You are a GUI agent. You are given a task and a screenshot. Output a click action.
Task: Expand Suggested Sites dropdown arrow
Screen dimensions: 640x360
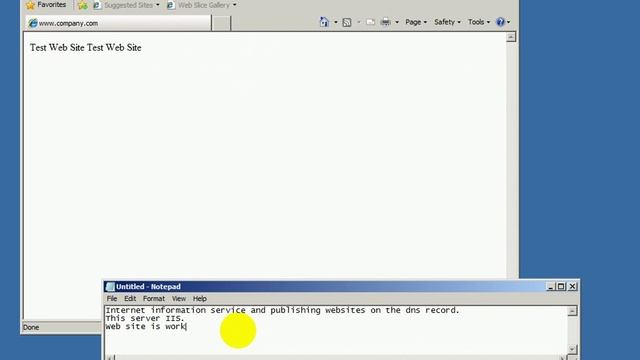point(158,5)
